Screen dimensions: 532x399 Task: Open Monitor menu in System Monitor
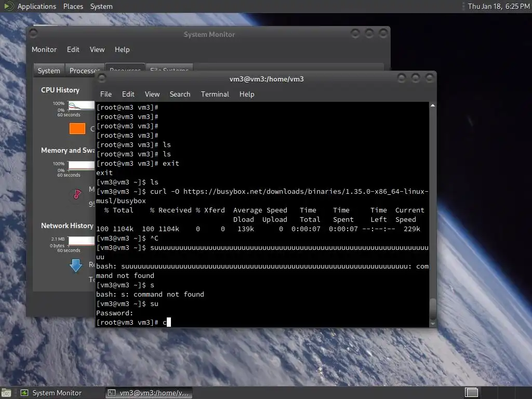coord(44,49)
